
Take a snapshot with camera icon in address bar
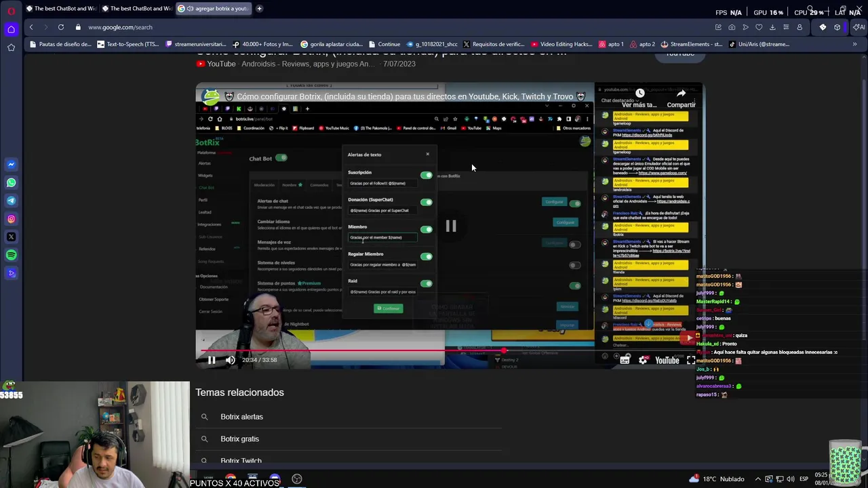[x=732, y=27]
